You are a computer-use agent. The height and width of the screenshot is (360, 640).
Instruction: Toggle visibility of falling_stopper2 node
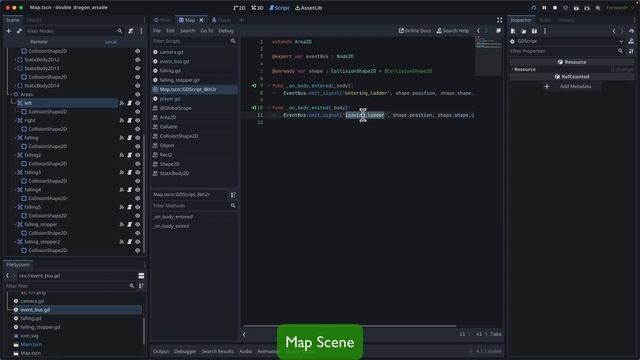click(x=138, y=242)
